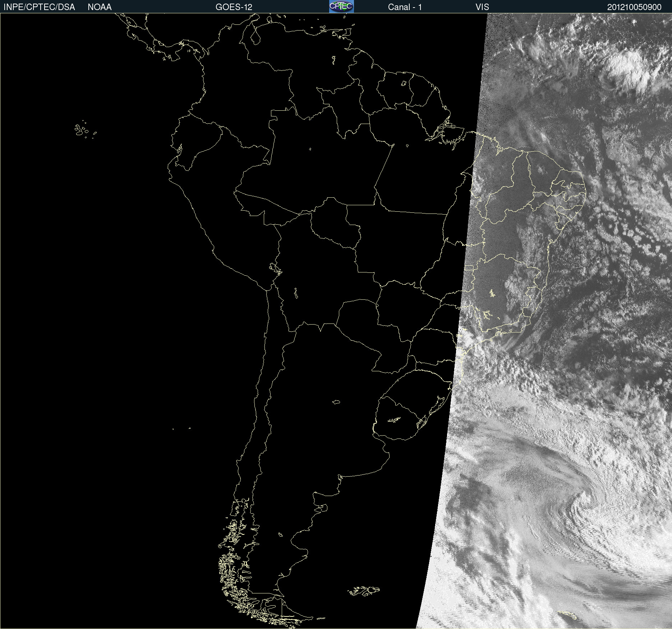Click the INPE/CPTEC/DSA header text
Image resolution: width=672 pixels, height=629 pixels.
coord(39,7)
